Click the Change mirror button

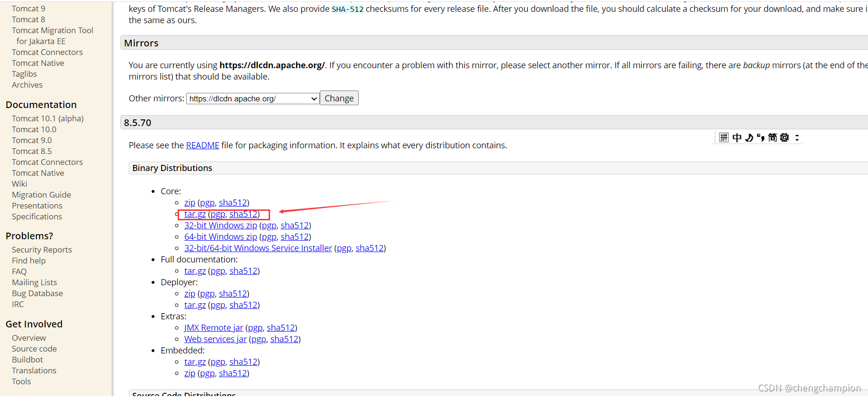coord(339,98)
